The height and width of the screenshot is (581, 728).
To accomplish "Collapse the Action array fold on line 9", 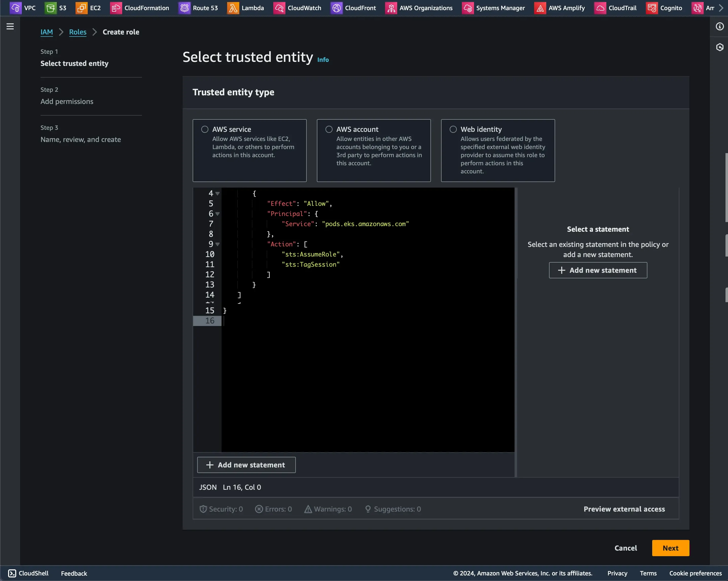I will coord(217,244).
